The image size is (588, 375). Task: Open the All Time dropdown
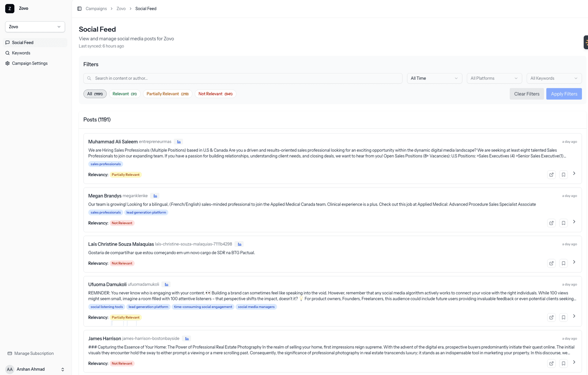click(434, 78)
